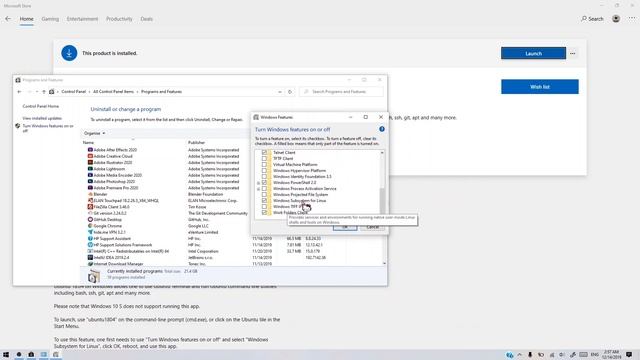Open the Deals tab
Screen dimensions: 640x360
tap(147, 19)
